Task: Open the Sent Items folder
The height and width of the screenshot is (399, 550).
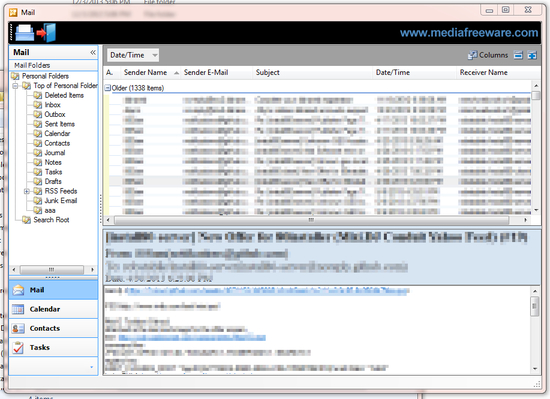Action: [60, 124]
